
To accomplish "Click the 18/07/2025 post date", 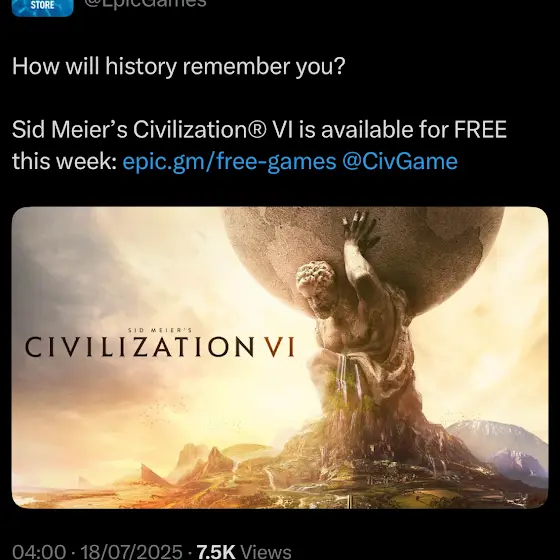I will (x=132, y=552).
